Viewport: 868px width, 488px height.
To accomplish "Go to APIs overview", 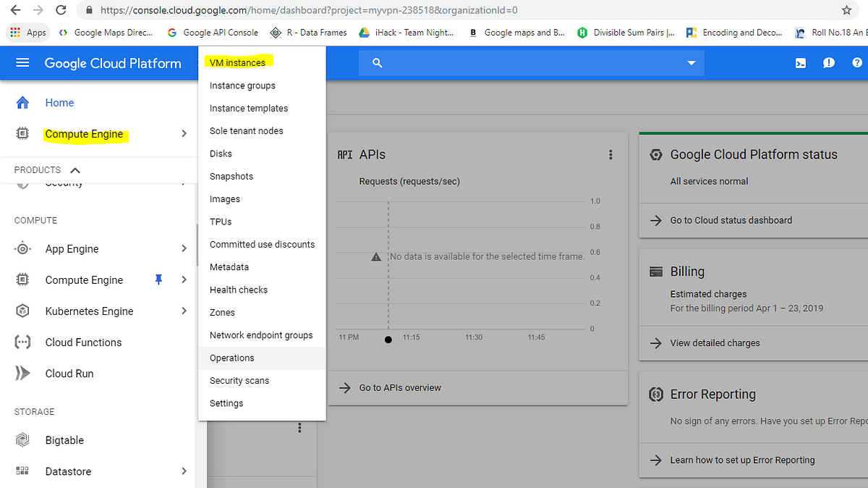I will click(x=400, y=387).
